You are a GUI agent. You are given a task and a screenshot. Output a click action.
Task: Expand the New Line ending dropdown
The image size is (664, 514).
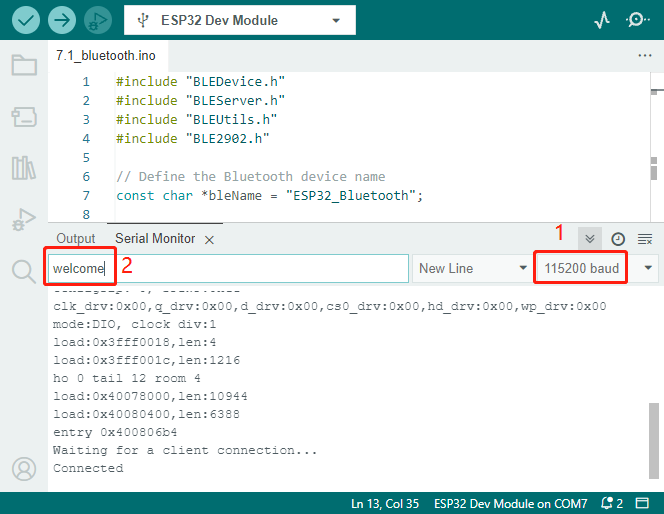[x=471, y=268]
